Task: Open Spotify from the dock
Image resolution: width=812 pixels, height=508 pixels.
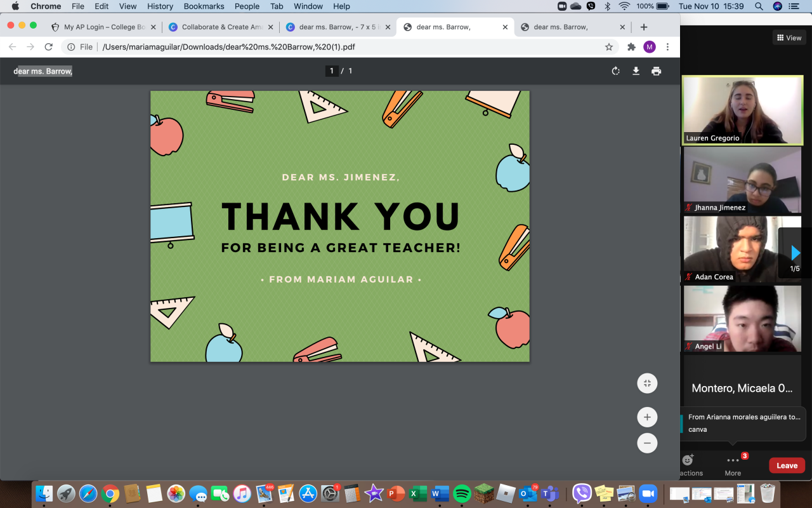Action: [462, 493]
